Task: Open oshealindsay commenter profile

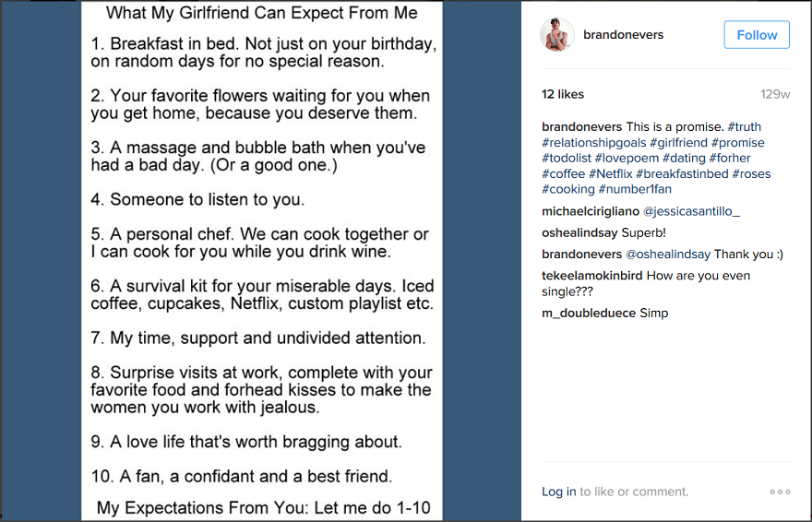Action: [x=580, y=232]
